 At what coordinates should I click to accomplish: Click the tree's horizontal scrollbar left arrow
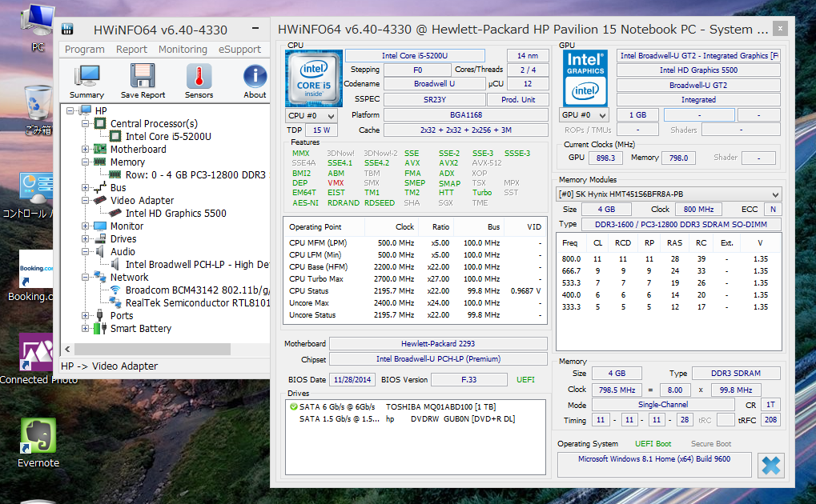(x=68, y=350)
